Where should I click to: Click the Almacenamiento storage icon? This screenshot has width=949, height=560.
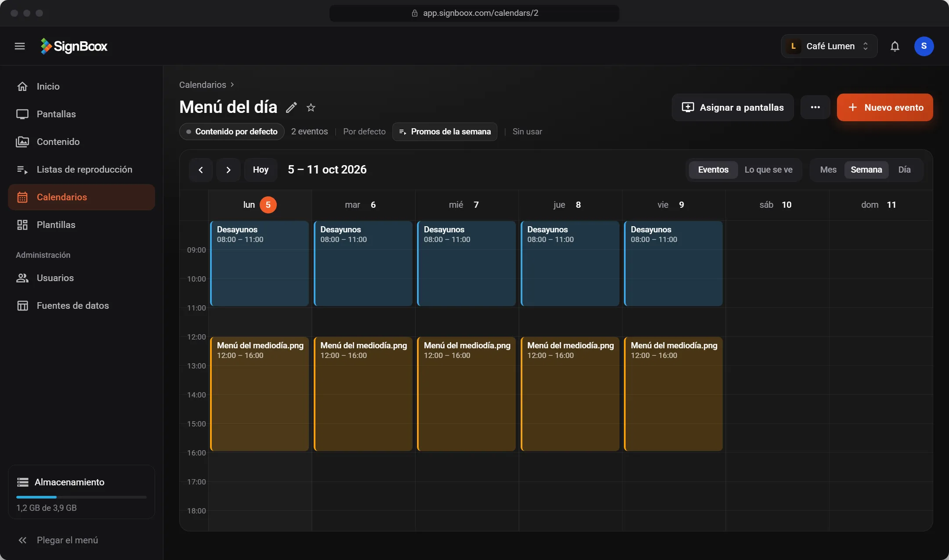(x=23, y=482)
